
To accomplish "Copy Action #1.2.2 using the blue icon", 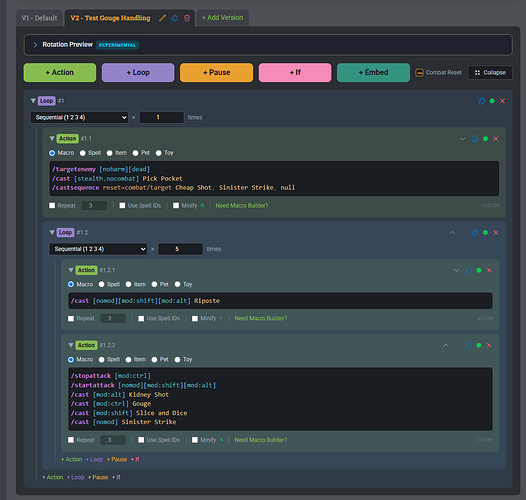I will pos(469,345).
